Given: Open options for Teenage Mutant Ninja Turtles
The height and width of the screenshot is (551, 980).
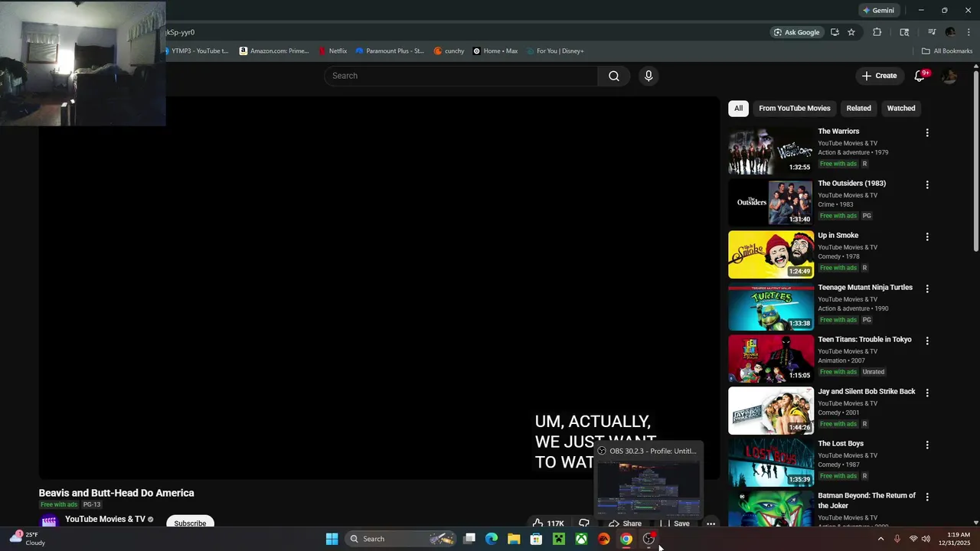Looking at the screenshot, I should pos(927,289).
